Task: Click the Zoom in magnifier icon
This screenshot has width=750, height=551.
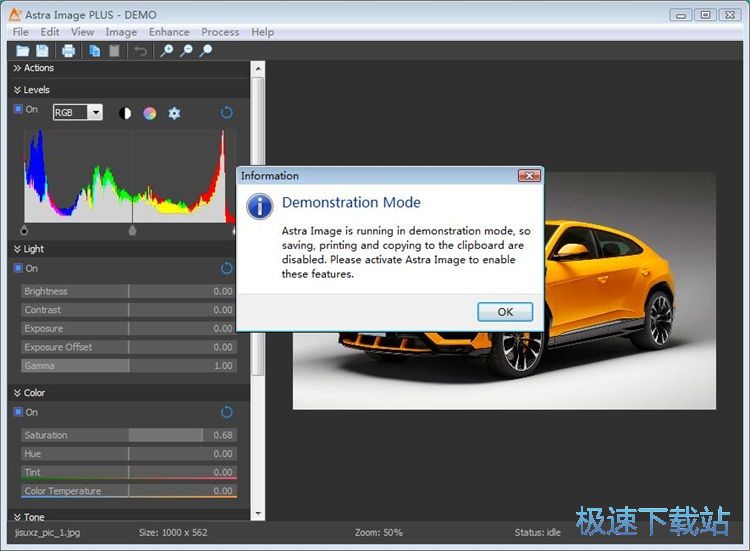Action: tap(166, 51)
